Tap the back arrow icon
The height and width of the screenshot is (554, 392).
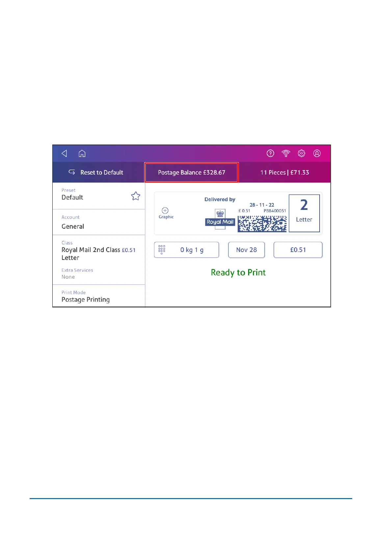coord(65,153)
